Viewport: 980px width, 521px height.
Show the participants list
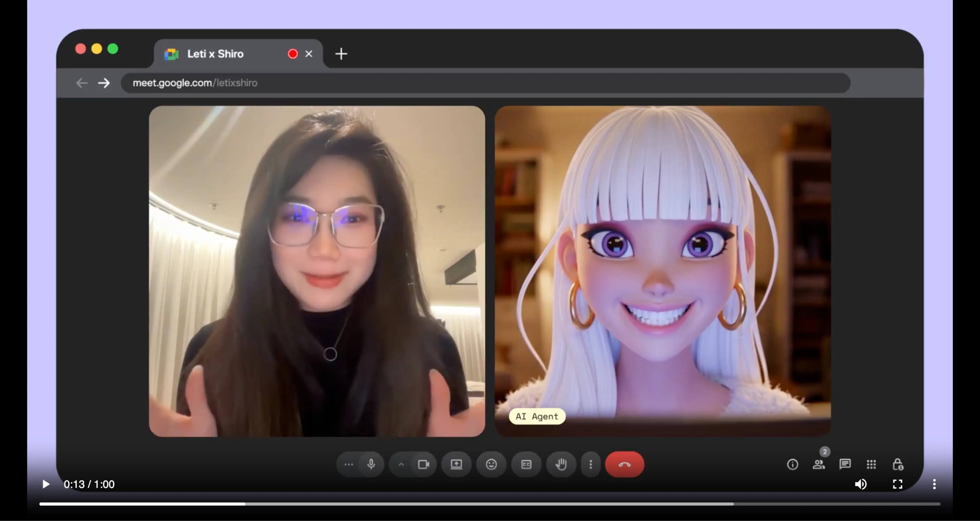[x=819, y=464]
